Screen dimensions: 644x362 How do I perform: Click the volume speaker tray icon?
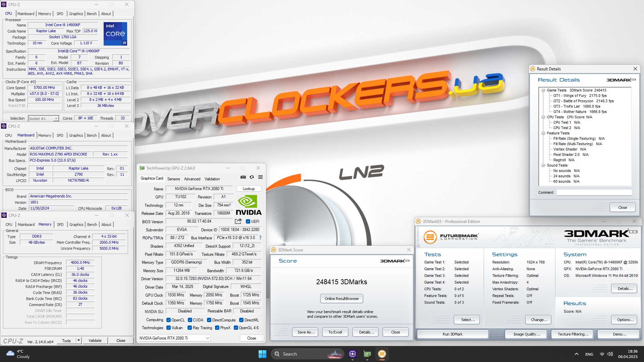coord(610,354)
